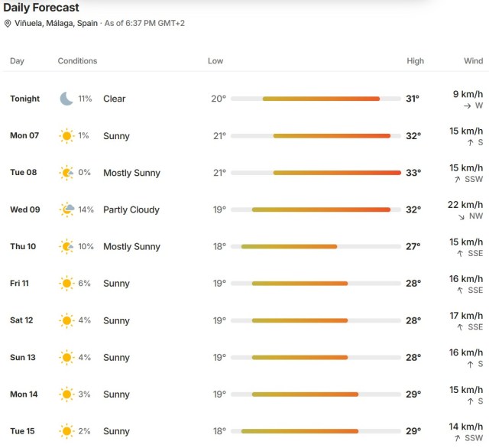The width and height of the screenshot is (489, 448).
Task: Click the Daily Forecast heading
Action: click(x=41, y=8)
